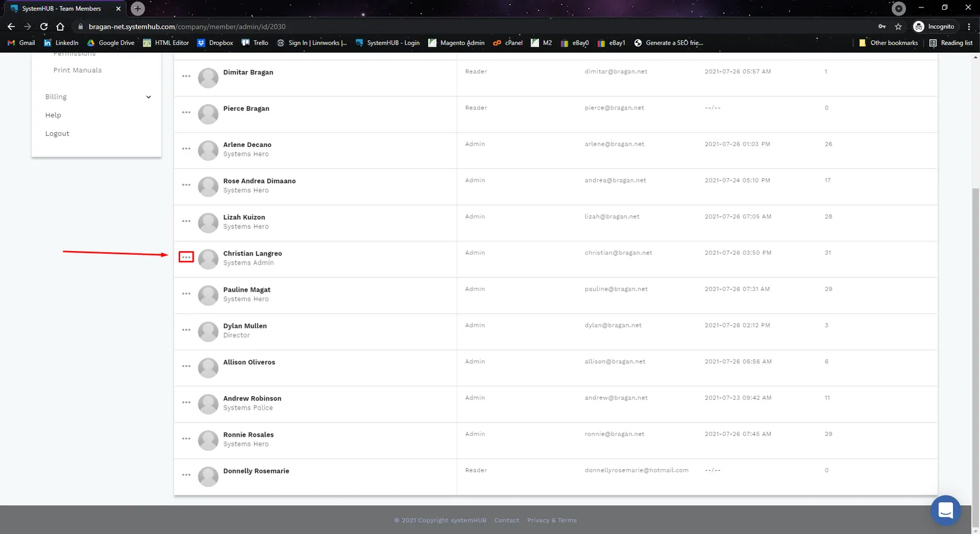Screen dimensions: 980x534
Task: Open options menu for Dimitar Bragan
Action: pos(186,76)
